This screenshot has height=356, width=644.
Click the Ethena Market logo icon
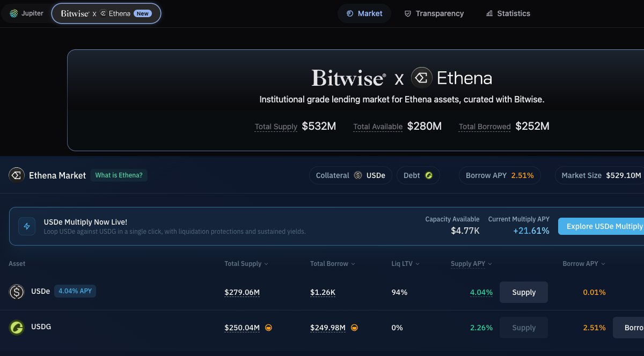[17, 175]
